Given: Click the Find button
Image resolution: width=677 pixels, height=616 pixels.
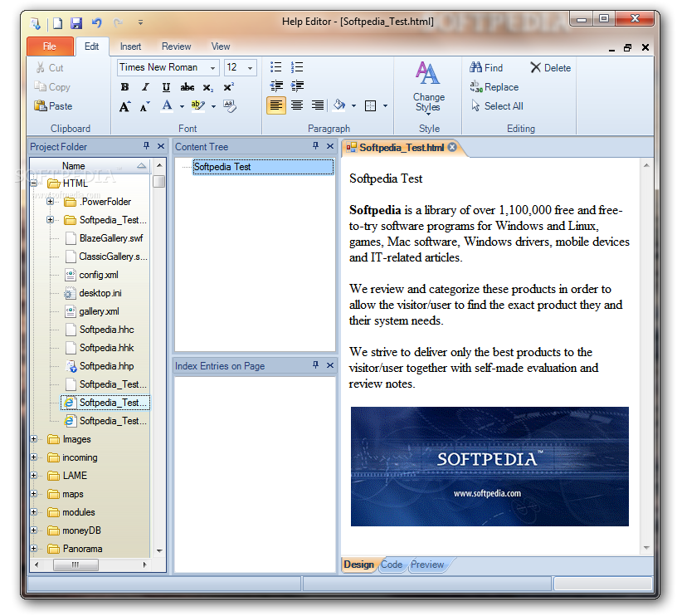Looking at the screenshot, I should (x=486, y=67).
